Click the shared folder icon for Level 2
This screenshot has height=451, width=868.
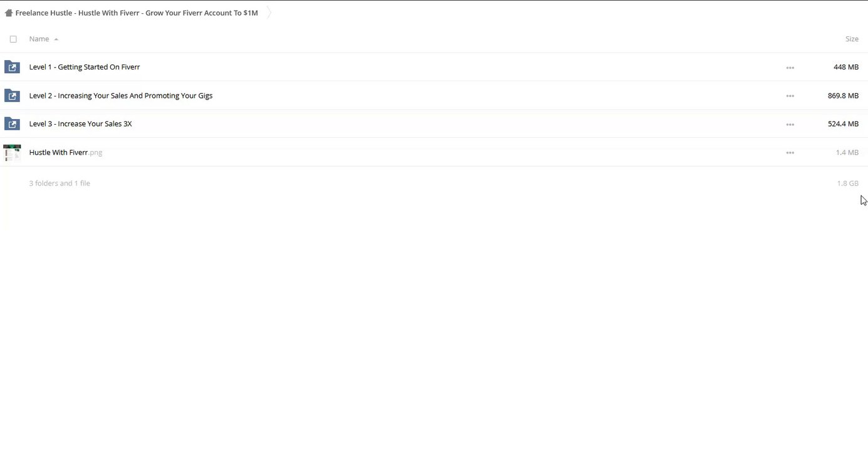coord(12,96)
